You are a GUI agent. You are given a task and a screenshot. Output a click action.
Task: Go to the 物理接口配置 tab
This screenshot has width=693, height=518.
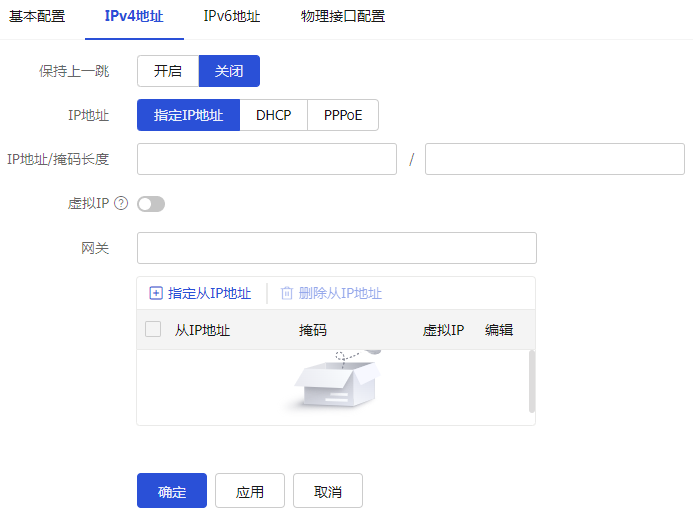[x=343, y=17]
